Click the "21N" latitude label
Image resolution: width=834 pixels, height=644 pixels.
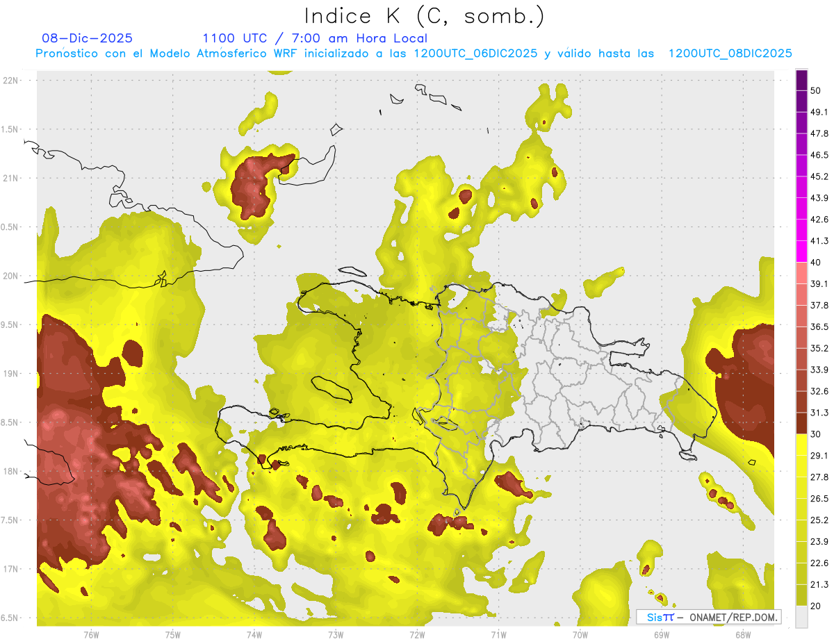point(11,178)
